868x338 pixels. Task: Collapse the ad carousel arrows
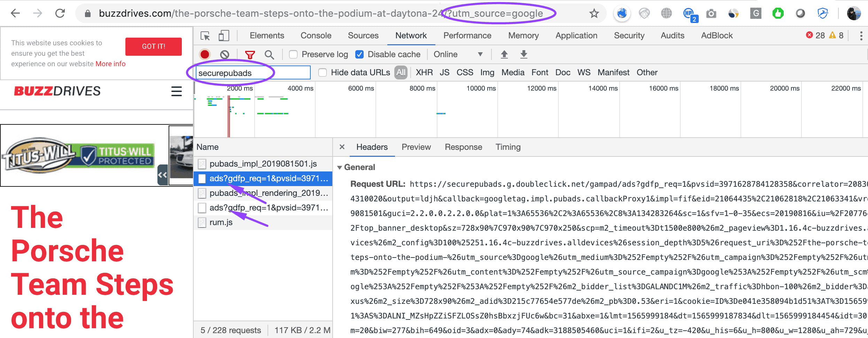click(163, 175)
